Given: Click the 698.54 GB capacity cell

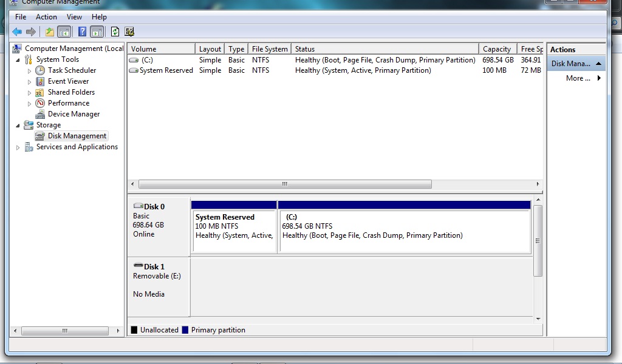Looking at the screenshot, I should point(498,60).
